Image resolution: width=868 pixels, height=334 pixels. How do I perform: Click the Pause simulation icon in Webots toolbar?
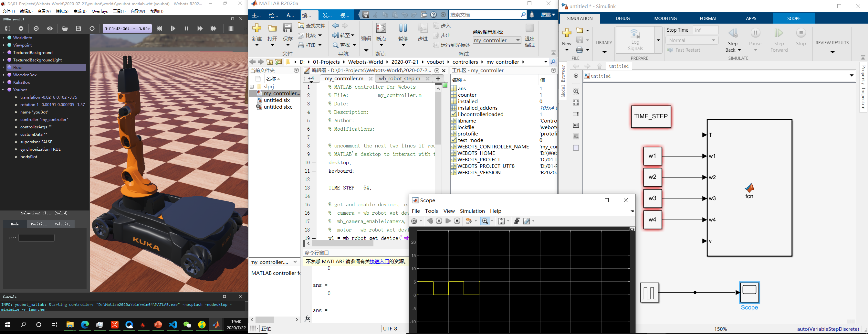(186, 29)
